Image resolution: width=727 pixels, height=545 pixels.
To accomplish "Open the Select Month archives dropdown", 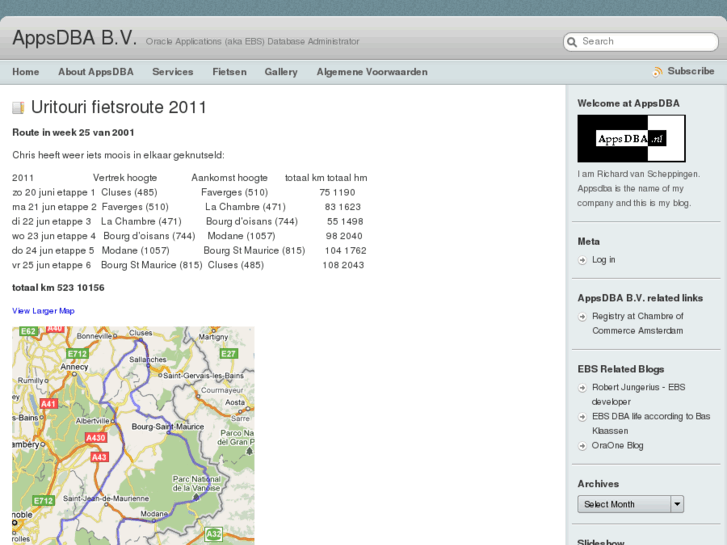I will [623, 504].
